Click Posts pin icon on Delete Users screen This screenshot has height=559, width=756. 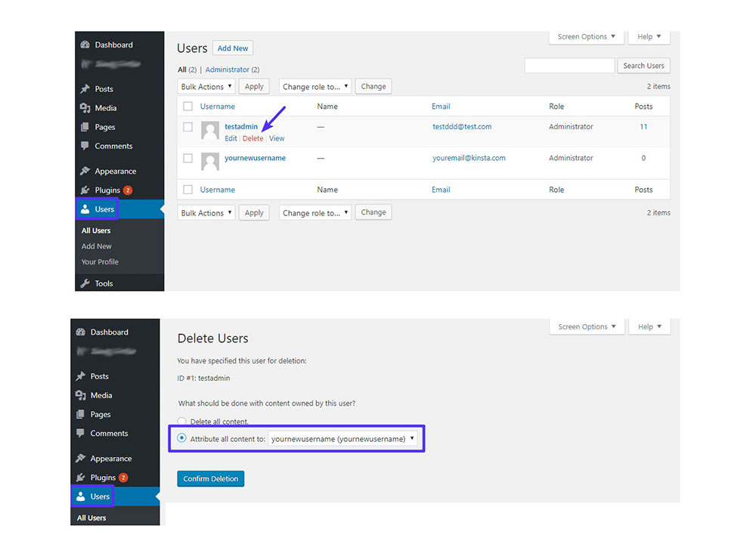pyautogui.click(x=81, y=376)
